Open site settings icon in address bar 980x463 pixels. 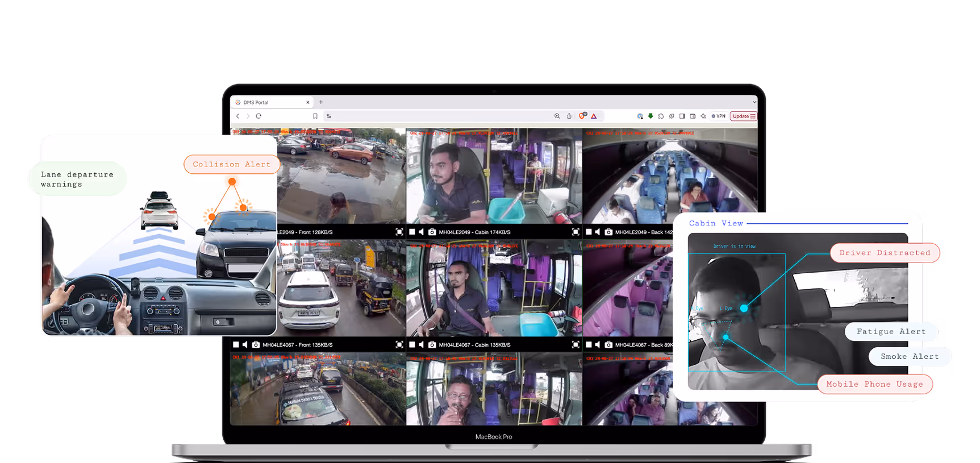tap(329, 116)
